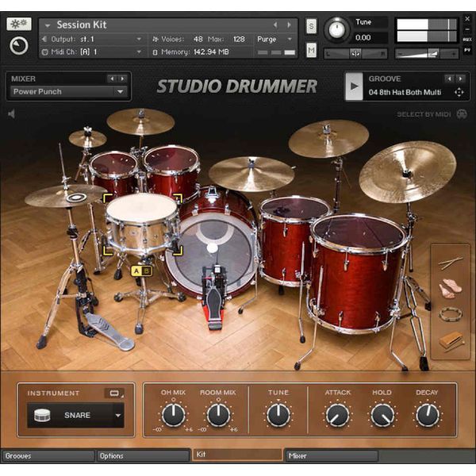This screenshot has width=476, height=476.
Task: Select the hand claps percussion icon
Action: coord(450,288)
